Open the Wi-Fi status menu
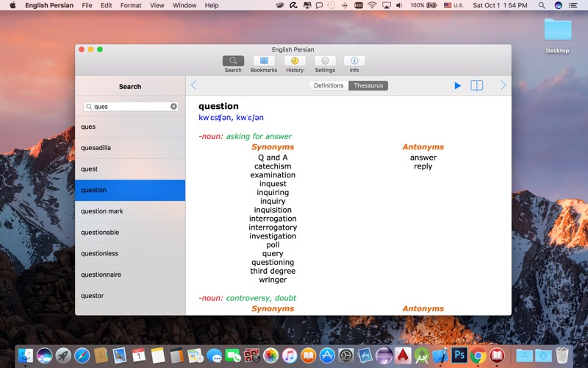The height and width of the screenshot is (368, 588). click(372, 5)
